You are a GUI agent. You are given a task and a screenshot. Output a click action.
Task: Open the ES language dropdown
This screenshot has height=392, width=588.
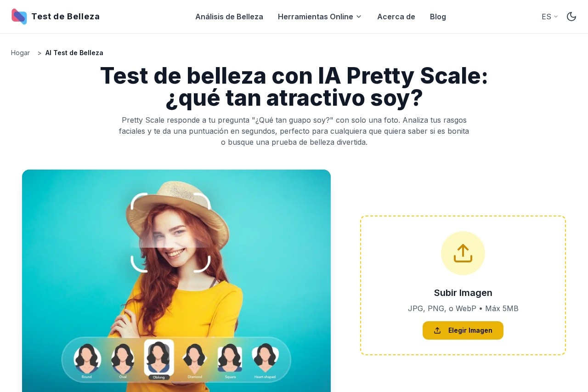point(550,17)
